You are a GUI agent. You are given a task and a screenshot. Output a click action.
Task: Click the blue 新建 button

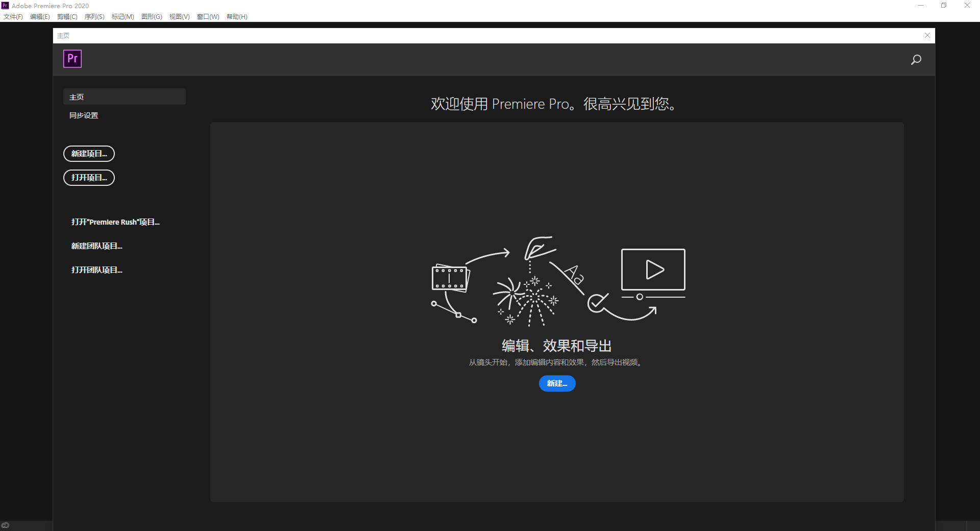(557, 383)
